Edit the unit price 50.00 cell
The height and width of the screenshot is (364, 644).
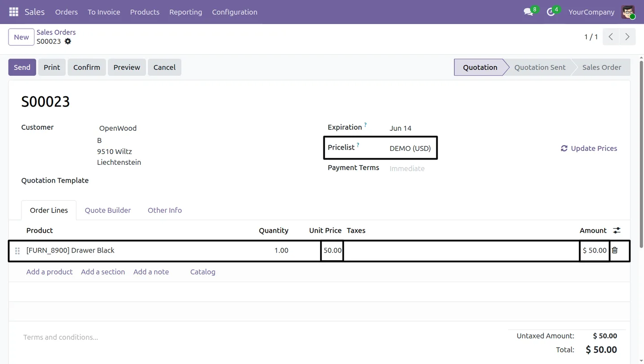(x=332, y=250)
